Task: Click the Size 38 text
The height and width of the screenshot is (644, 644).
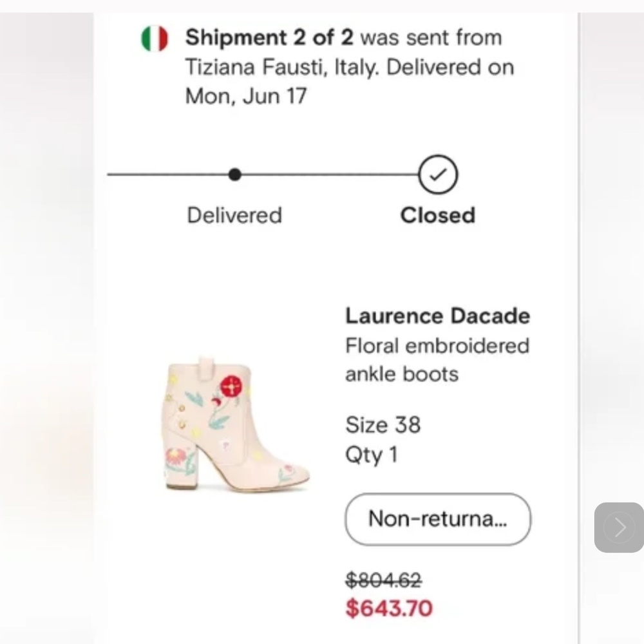Action: tap(383, 425)
